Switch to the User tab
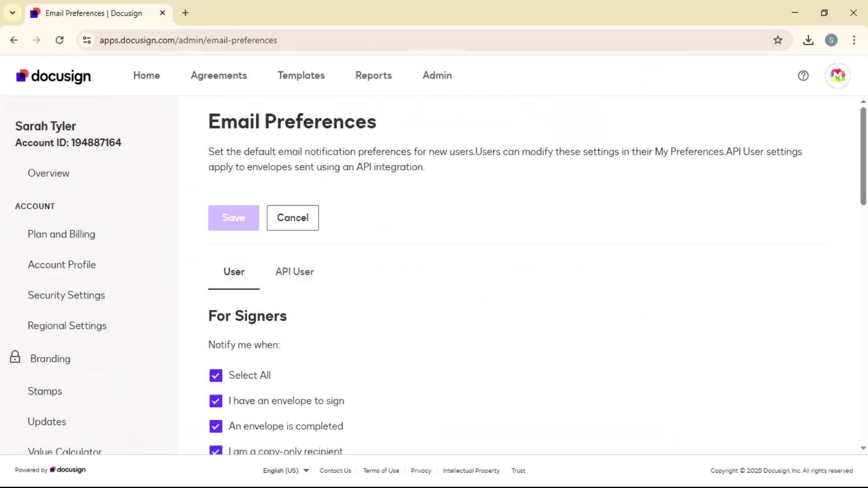Viewport: 868px width, 488px height. (234, 272)
